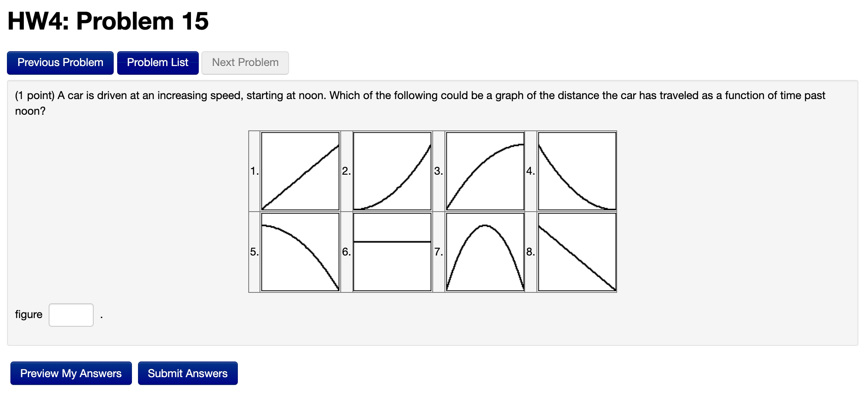The height and width of the screenshot is (398, 868).
Task: Select graph 7 showing an arch-shaped curve
Action: [484, 251]
